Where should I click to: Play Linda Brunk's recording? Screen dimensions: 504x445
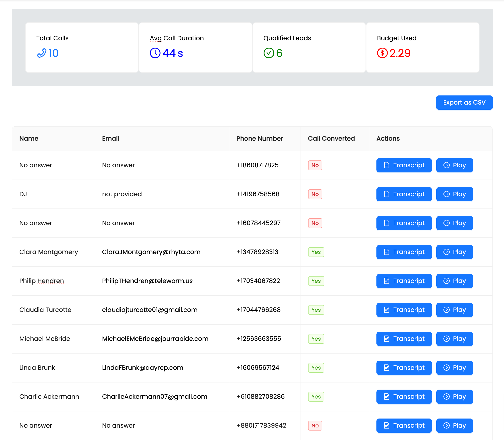pyautogui.click(x=454, y=368)
